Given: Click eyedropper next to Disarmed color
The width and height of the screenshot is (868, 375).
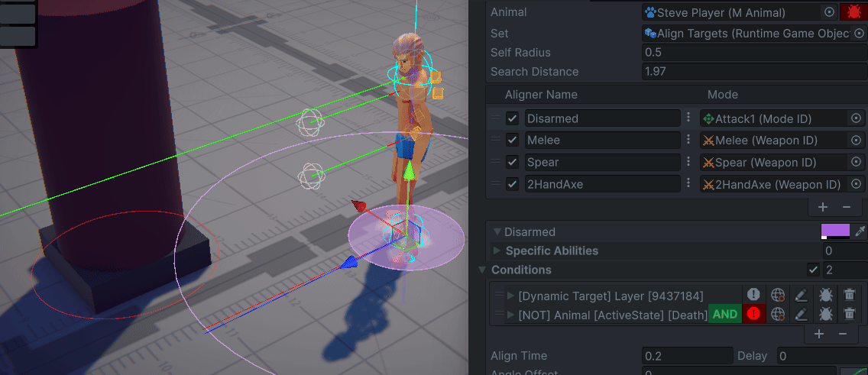Looking at the screenshot, I should click(860, 231).
